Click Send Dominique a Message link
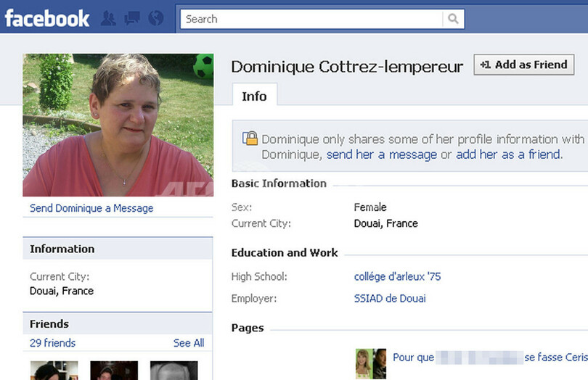This screenshot has width=588, height=380. coord(91,208)
